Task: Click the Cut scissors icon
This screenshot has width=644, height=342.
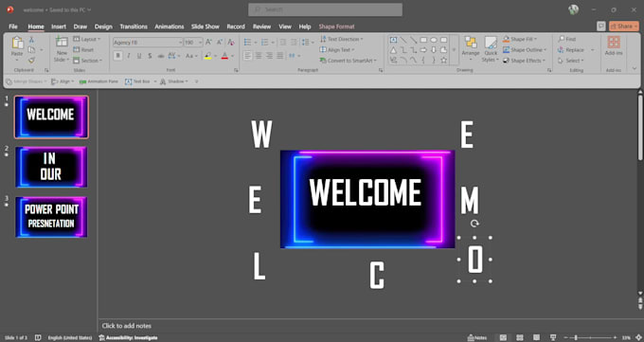Action: (x=31, y=40)
